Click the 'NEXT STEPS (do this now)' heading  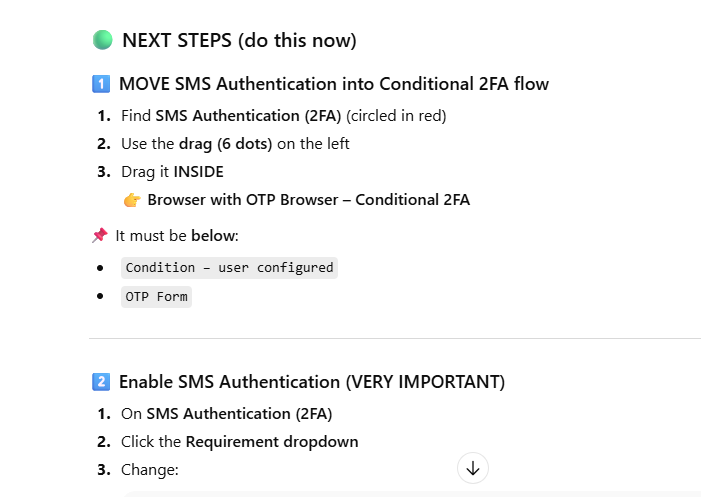pyautogui.click(x=239, y=41)
